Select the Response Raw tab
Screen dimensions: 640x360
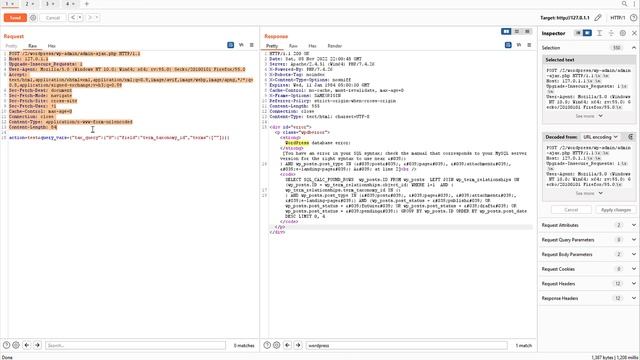293,46
